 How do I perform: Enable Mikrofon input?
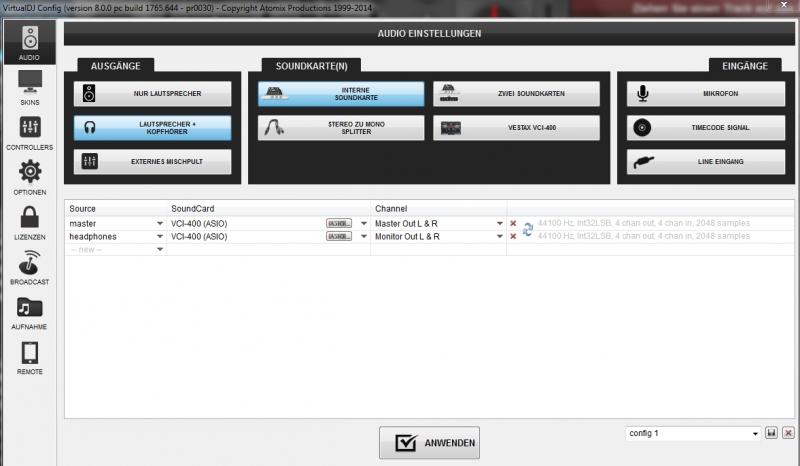tap(706, 94)
